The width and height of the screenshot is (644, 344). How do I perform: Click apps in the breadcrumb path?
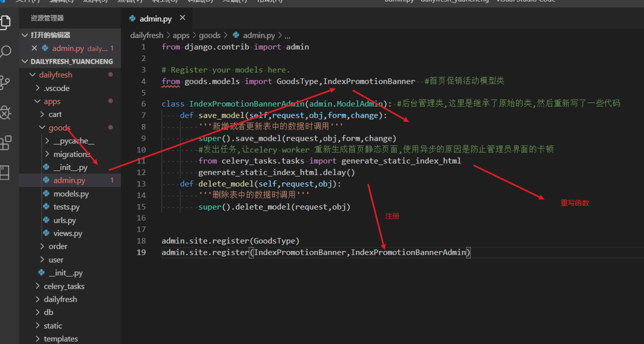181,35
